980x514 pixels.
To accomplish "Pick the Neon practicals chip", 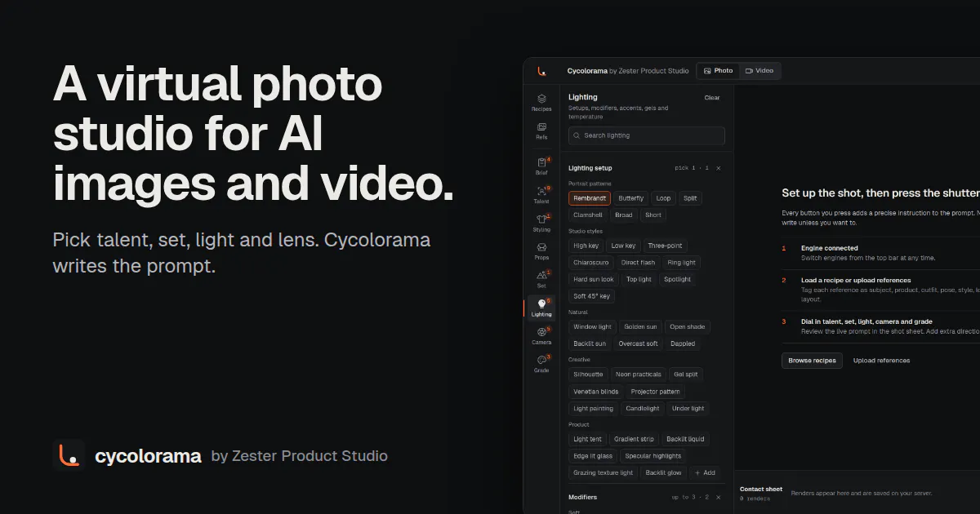I will [639, 374].
